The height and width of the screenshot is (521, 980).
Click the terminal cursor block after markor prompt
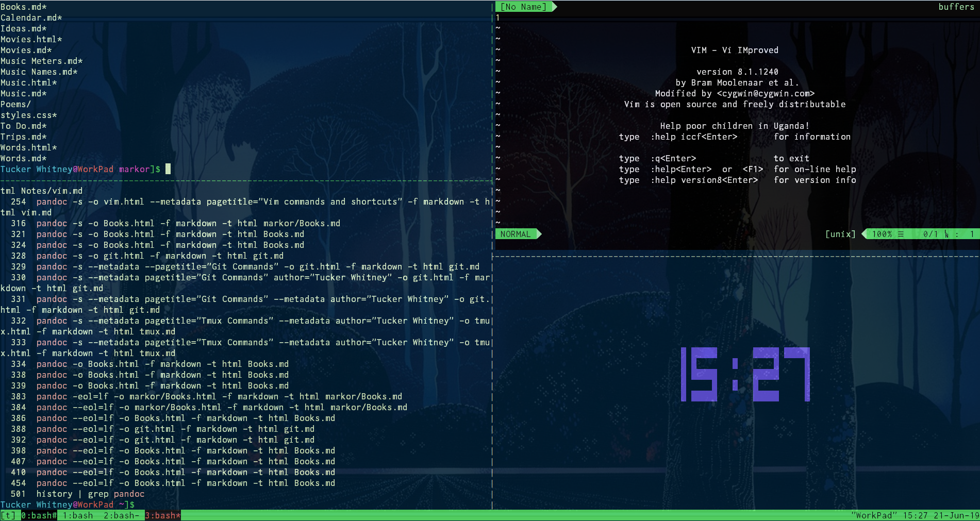click(168, 169)
